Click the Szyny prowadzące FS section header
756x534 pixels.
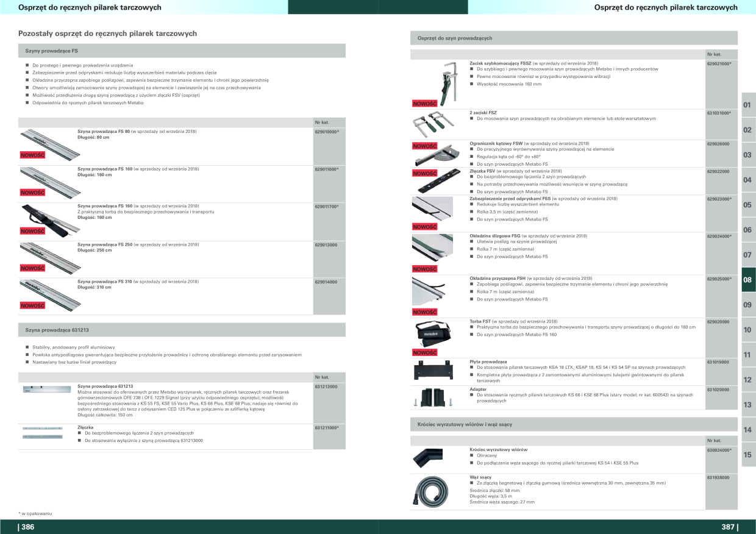pyautogui.click(x=182, y=51)
